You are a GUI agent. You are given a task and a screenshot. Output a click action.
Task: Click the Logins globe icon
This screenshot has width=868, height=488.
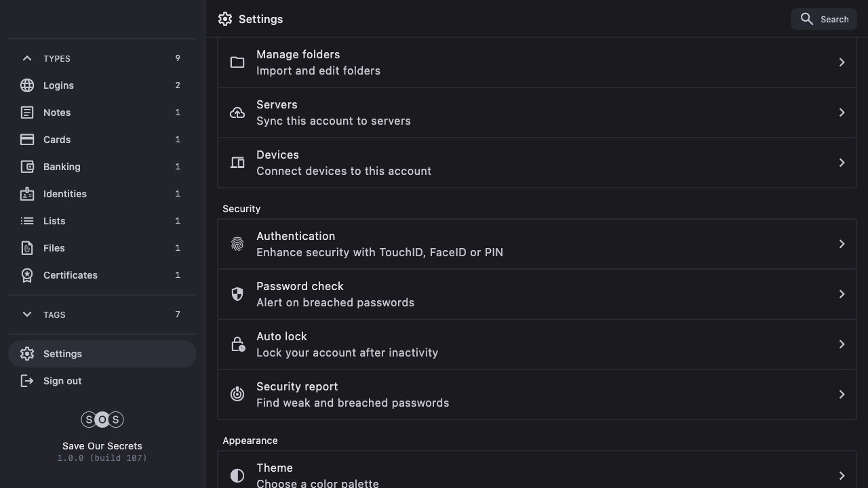tap(27, 85)
